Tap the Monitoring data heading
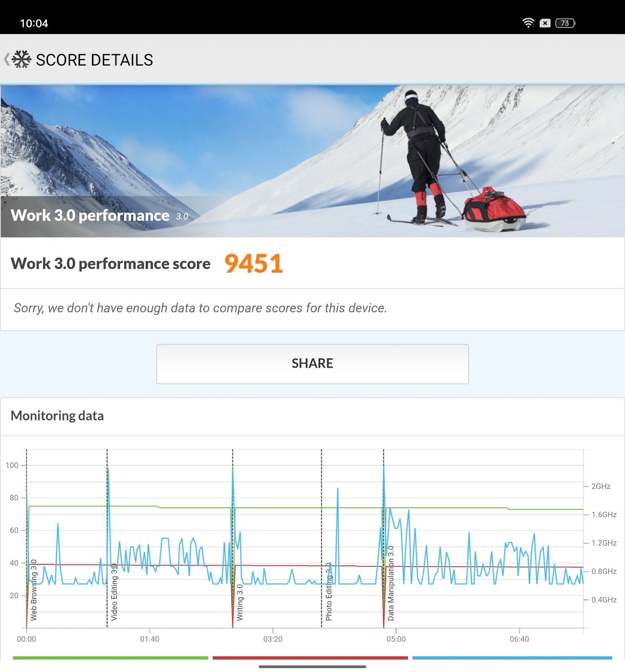Viewport: 625px width, 672px height. (57, 416)
